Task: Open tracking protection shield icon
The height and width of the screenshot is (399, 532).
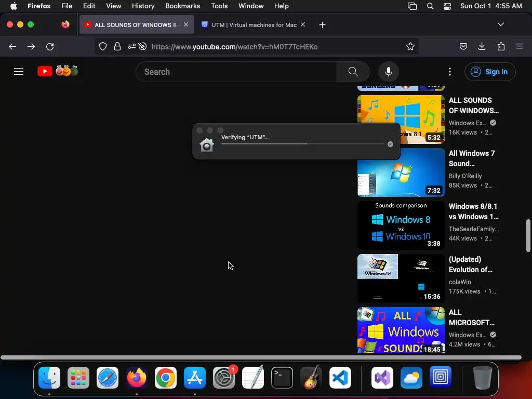Action: (x=103, y=46)
